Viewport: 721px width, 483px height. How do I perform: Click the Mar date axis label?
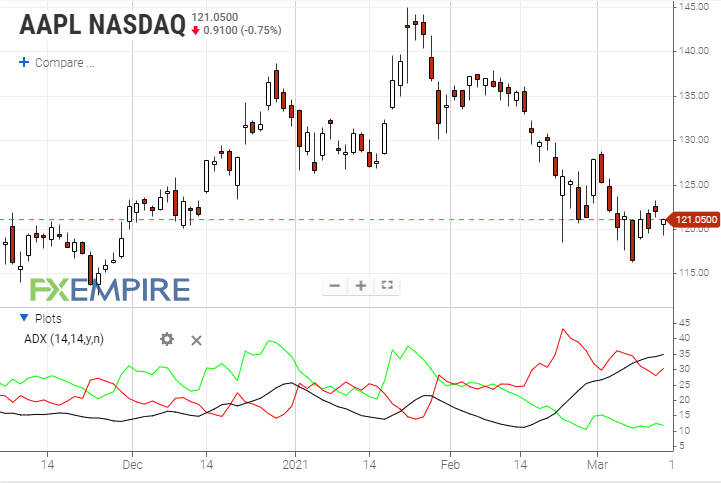[597, 465]
